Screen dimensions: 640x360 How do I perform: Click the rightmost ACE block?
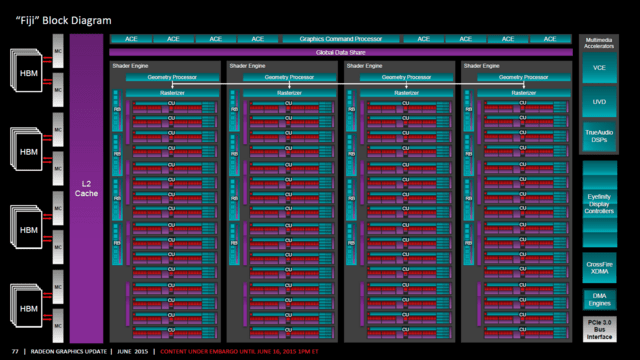pyautogui.click(x=550, y=39)
